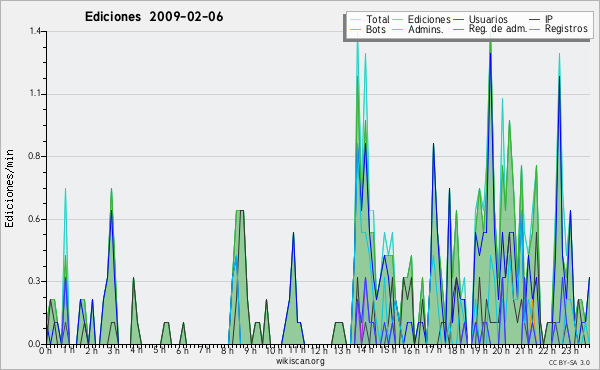Click the Ediciones/min y-axis label

click(x=9, y=188)
